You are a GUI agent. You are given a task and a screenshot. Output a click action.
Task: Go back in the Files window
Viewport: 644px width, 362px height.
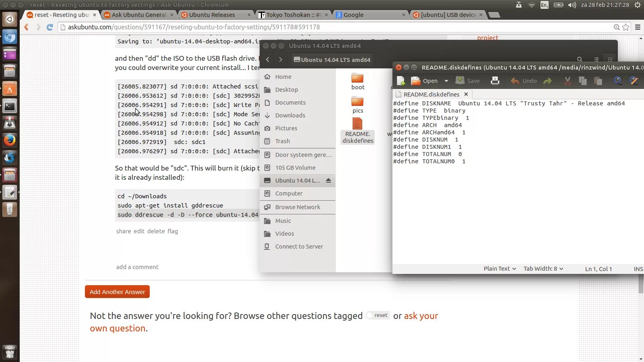point(268,60)
